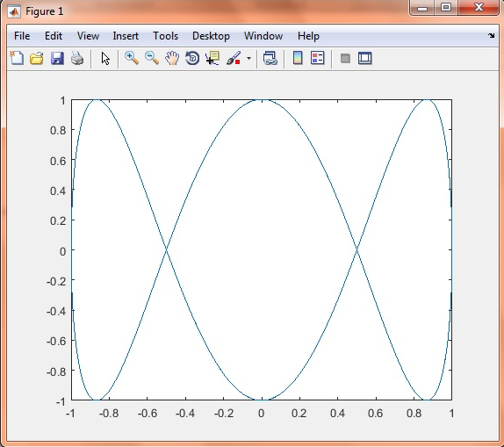The image size is (504, 447).
Task: Activate the Zoom In magnifier tool
Action: pyautogui.click(x=132, y=58)
